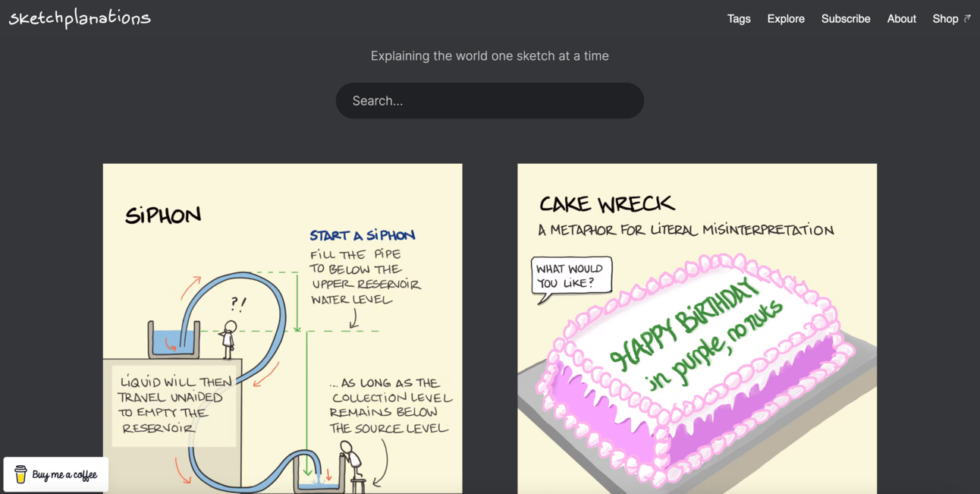980x494 pixels.
Task: Open the Cake Wreck sketch card
Action: tap(697, 329)
